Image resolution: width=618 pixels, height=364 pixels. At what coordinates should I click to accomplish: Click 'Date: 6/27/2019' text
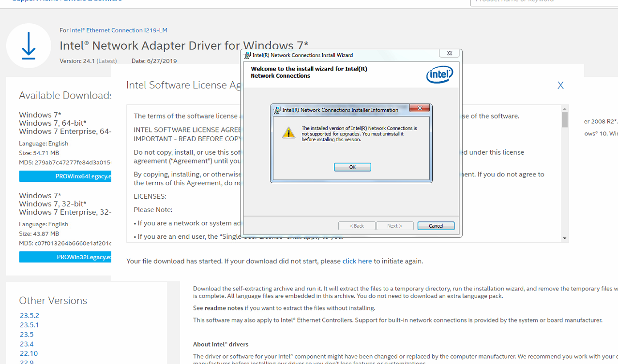tap(154, 61)
